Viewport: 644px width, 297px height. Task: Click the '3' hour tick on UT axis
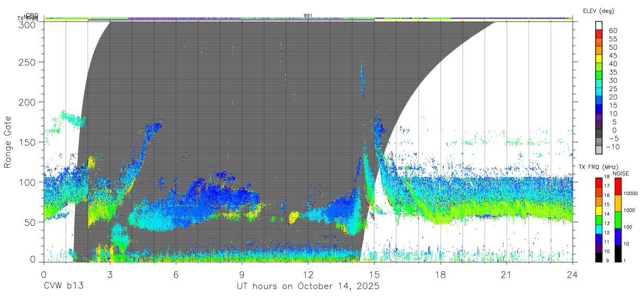click(x=110, y=274)
